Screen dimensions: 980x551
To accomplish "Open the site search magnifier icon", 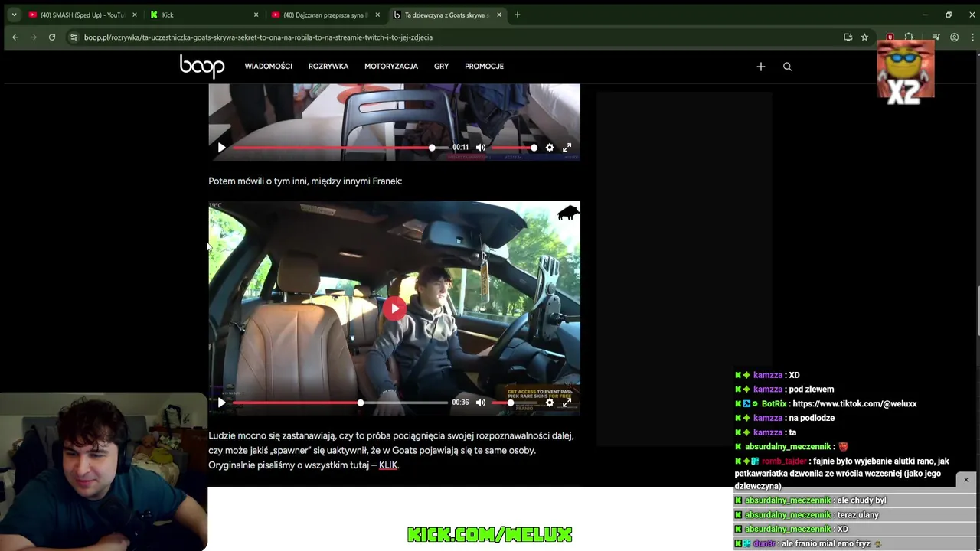I will pos(787,67).
